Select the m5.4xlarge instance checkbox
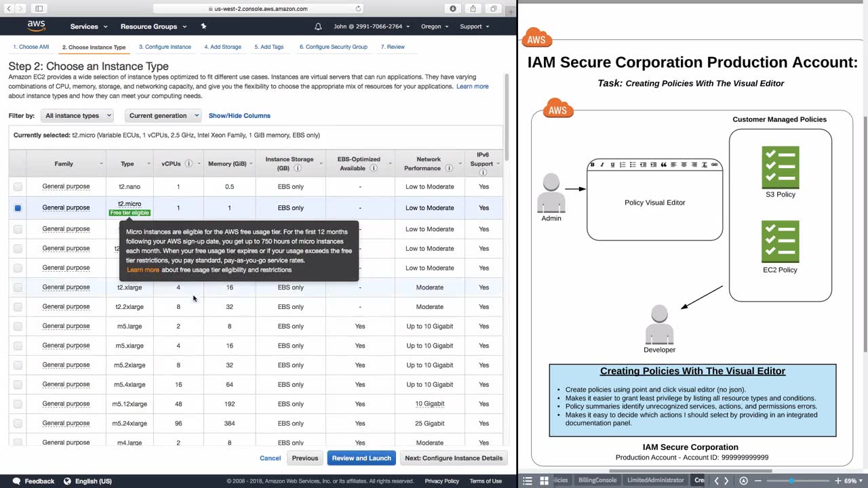The height and width of the screenshot is (488, 868). 18,385
